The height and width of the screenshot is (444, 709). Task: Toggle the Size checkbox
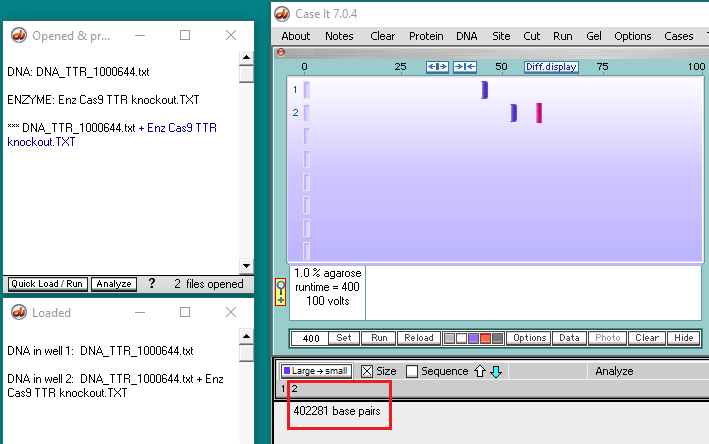coord(367,372)
